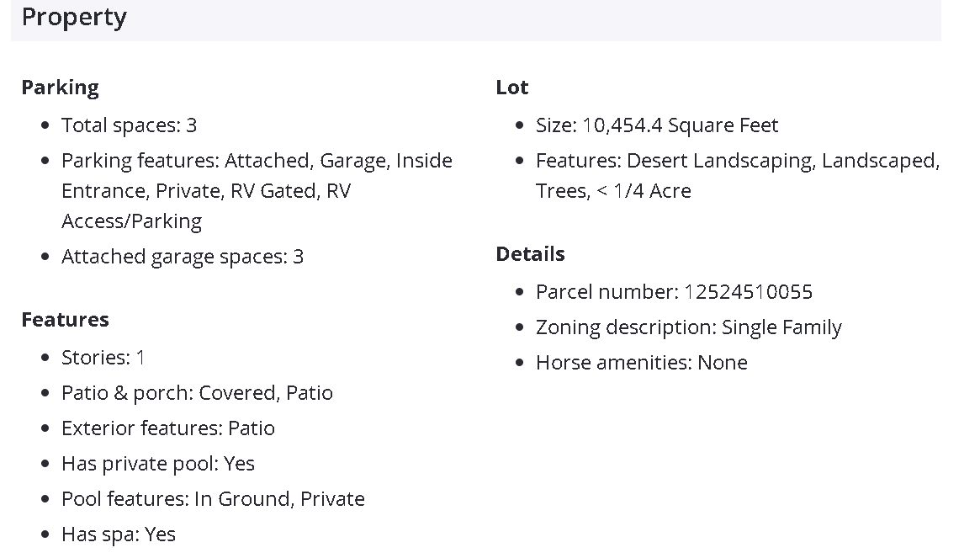Viewport: 980px width, 553px height.
Task: Select the 'Total spaces: 3' item
Action: tap(129, 125)
